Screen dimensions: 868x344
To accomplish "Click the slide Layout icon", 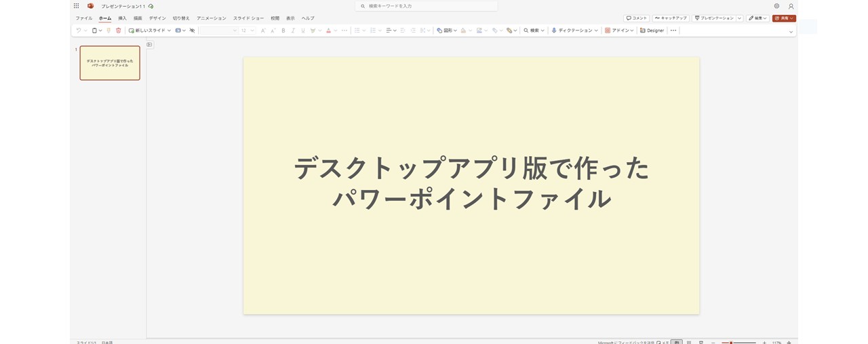I will point(178,31).
